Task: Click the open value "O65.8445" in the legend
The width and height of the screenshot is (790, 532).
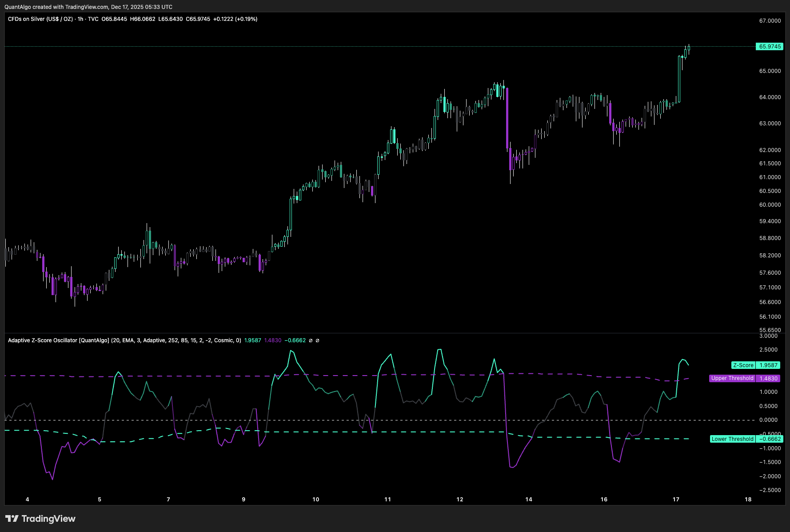Action: point(114,19)
